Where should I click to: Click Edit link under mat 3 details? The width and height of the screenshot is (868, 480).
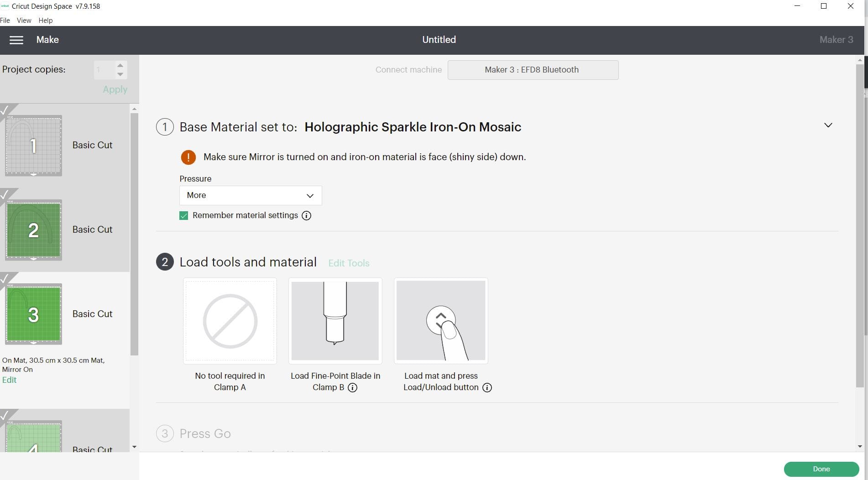pyautogui.click(x=9, y=380)
